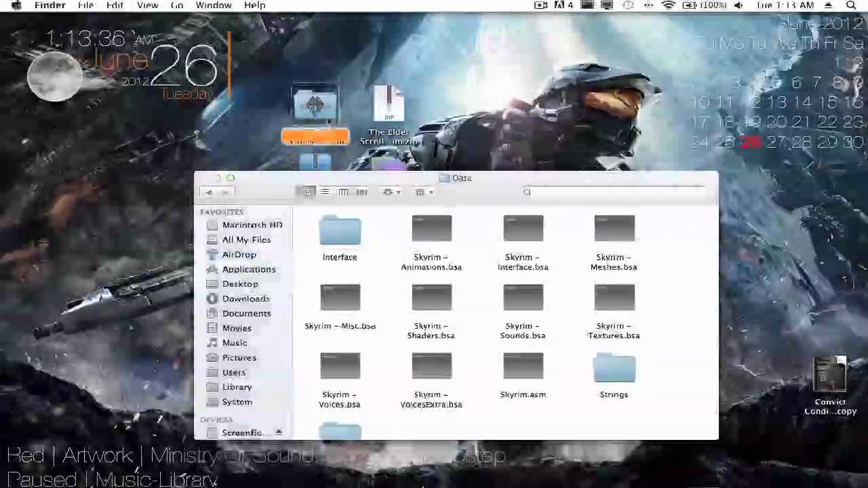
Task: Open the Help menu
Action: (254, 5)
